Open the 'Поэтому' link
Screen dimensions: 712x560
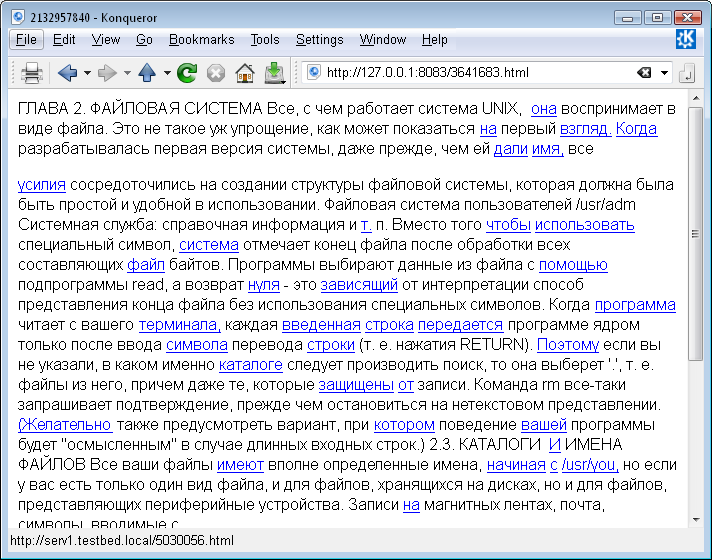(568, 345)
